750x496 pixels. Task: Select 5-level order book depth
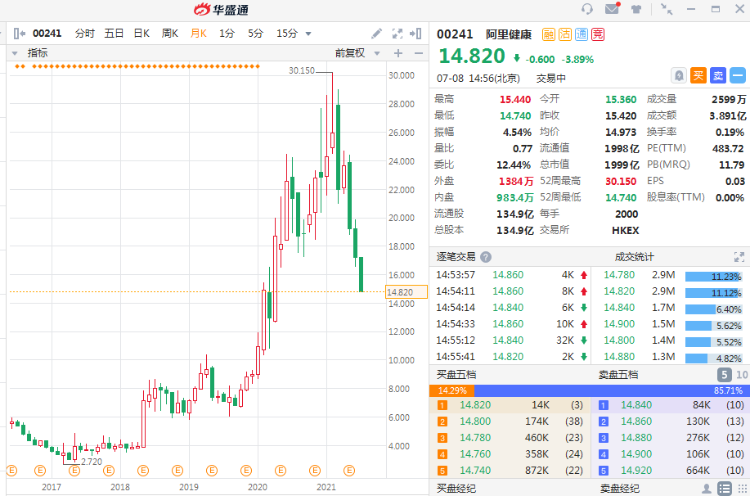click(x=724, y=375)
